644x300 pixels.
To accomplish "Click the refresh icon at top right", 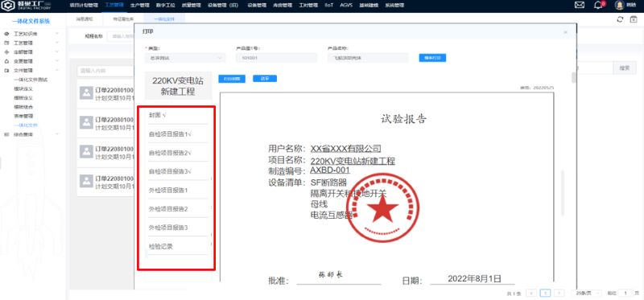I will coord(620,19).
